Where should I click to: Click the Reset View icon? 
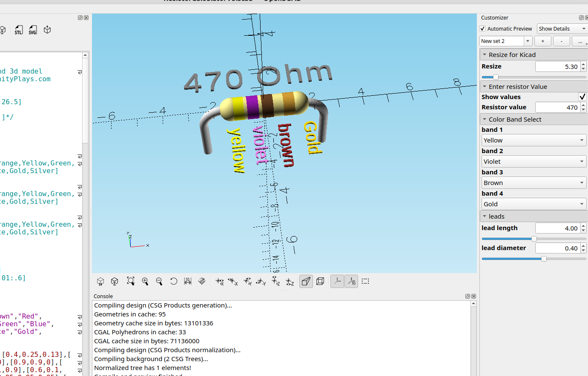(x=174, y=281)
